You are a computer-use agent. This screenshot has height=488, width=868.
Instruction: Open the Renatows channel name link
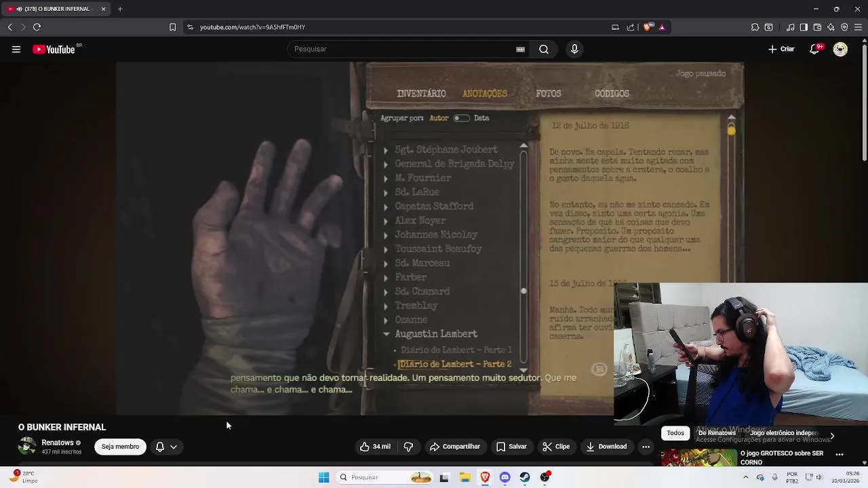(x=58, y=443)
